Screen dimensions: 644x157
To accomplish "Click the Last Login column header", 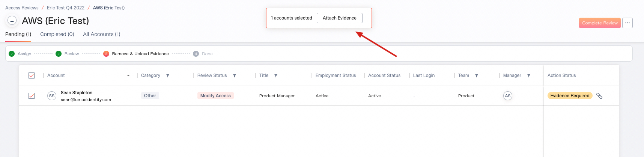I will pyautogui.click(x=424, y=75).
